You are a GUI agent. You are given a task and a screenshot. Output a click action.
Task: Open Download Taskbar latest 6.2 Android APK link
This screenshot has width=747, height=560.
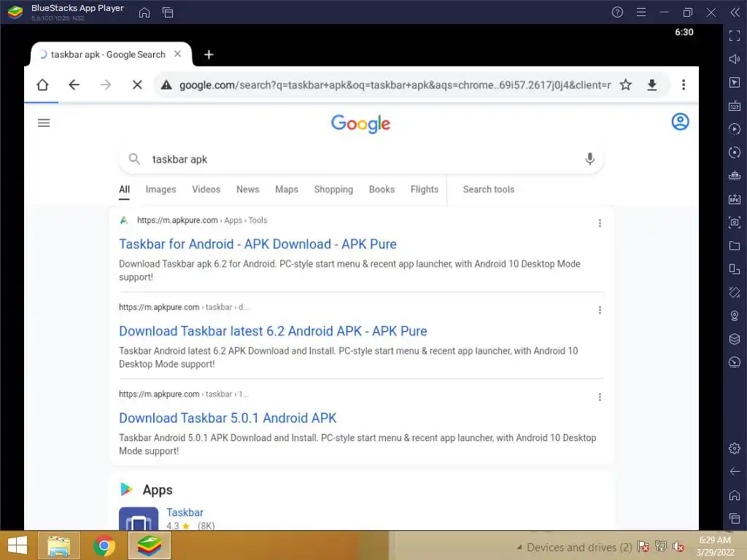coord(273,331)
